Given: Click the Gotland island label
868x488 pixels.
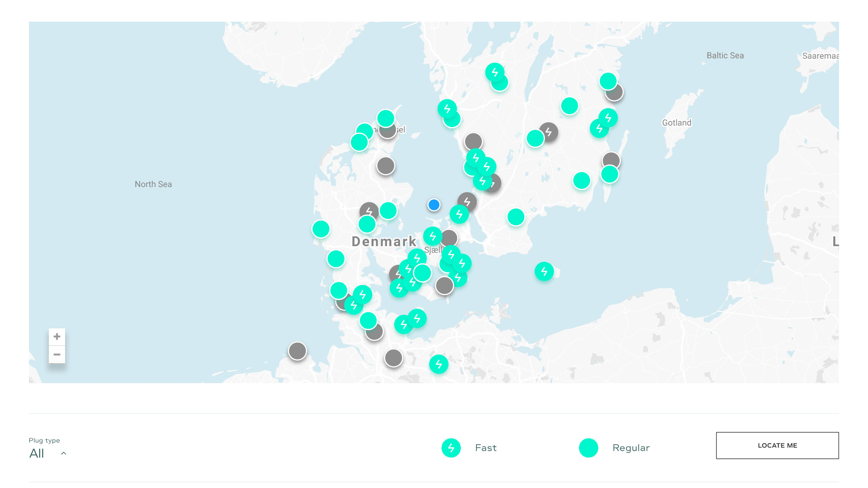Looking at the screenshot, I should (676, 123).
